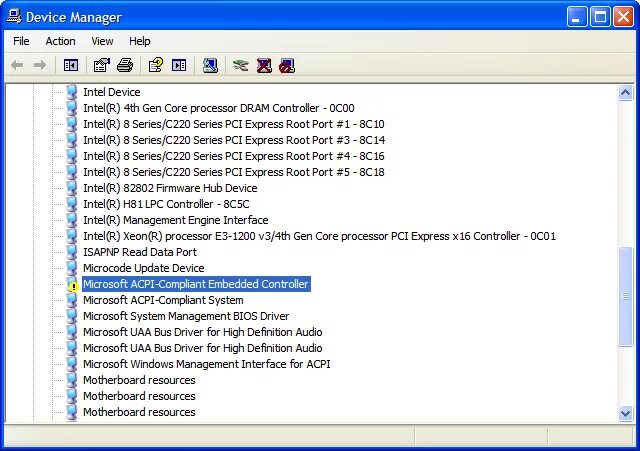Click the highlighted 'Microsoft ACPI-Compliant Embedded Controller' label
640x451 pixels.
tap(196, 284)
